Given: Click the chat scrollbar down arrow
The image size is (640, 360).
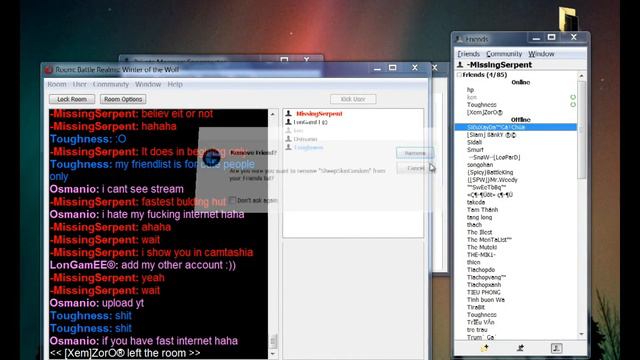Looking at the screenshot, I should 273,353.
